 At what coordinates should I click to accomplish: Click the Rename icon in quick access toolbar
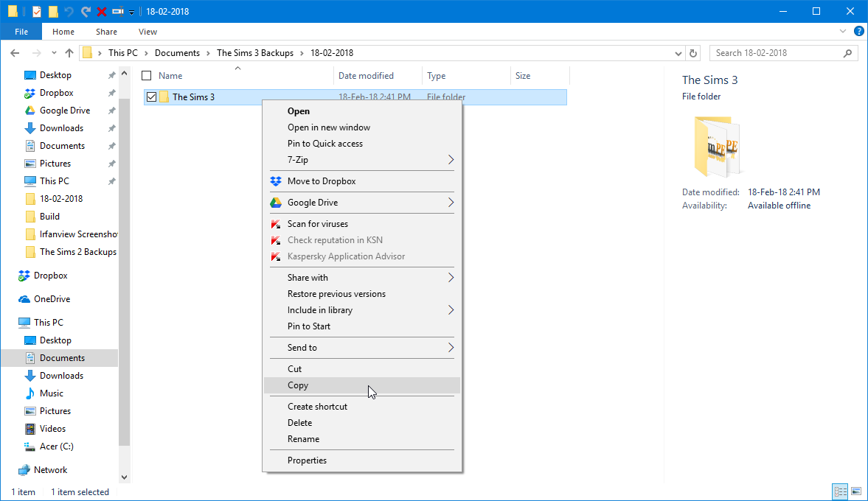(x=118, y=11)
